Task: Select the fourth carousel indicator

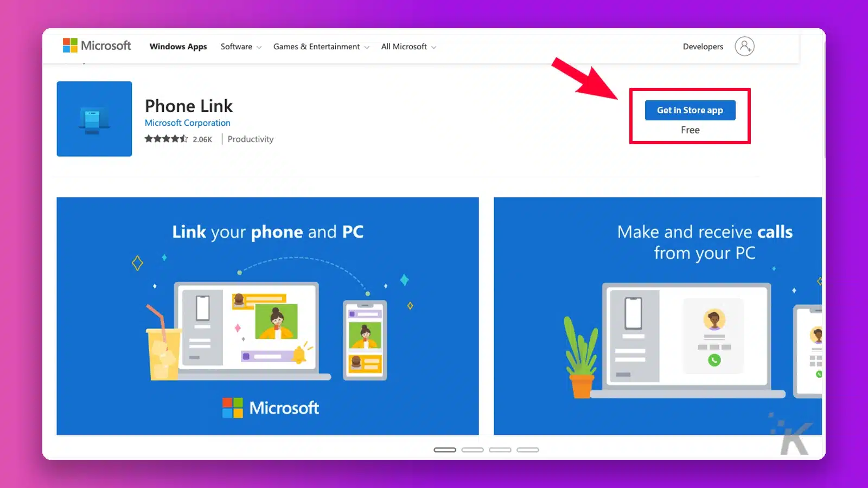Action: point(528,450)
